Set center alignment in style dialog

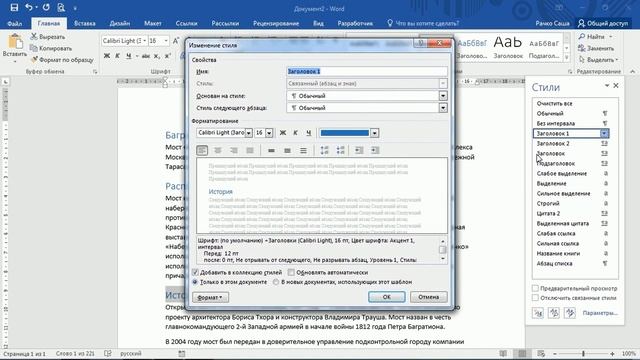pyautogui.click(x=218, y=151)
